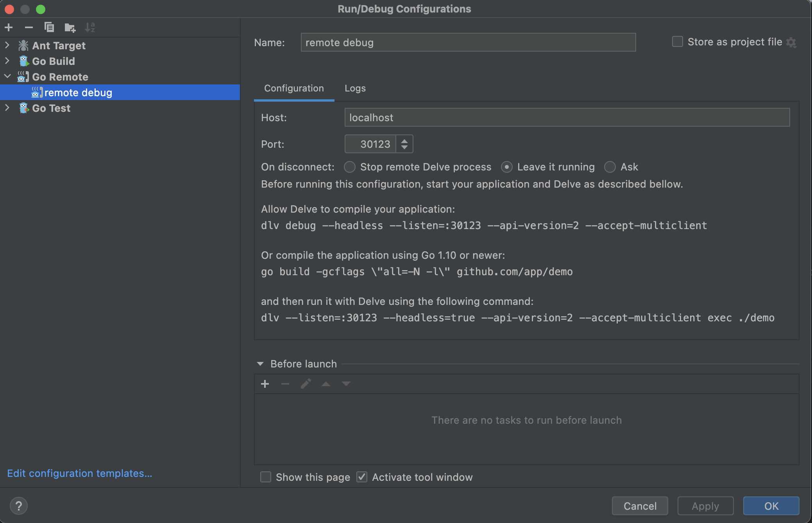Collapse the Before launch section
The width and height of the screenshot is (812, 523).
pyautogui.click(x=260, y=364)
